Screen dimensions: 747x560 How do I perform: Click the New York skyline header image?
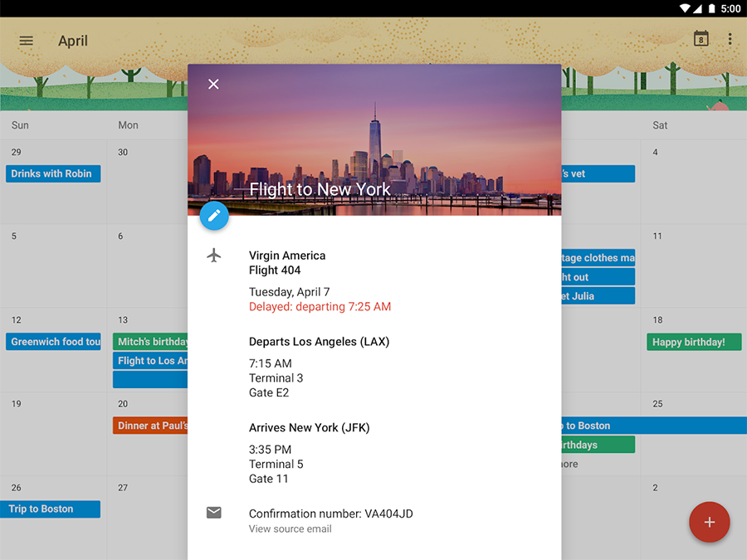pos(374,140)
